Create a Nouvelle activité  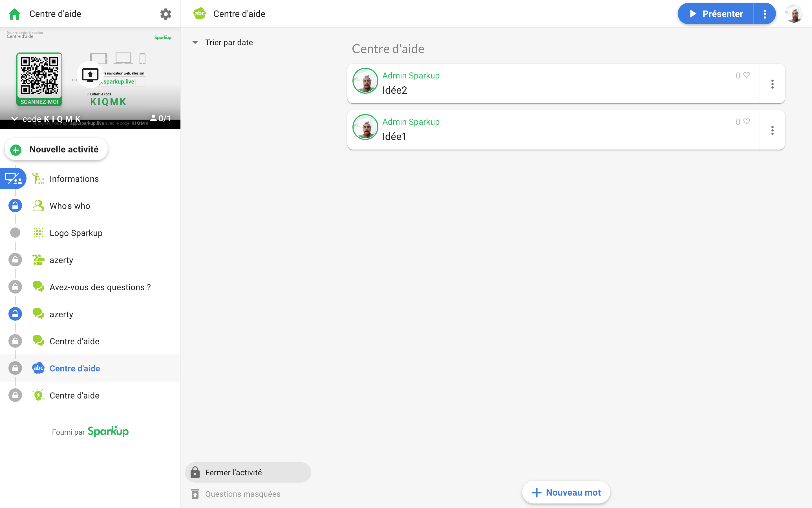[x=56, y=149]
